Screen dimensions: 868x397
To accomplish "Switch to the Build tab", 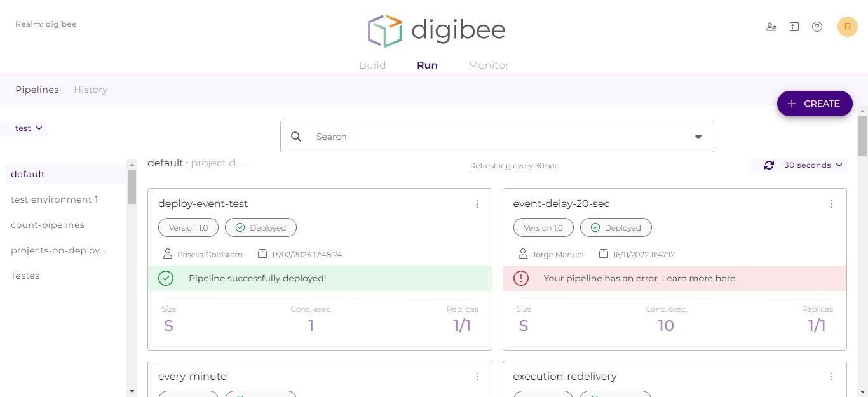I will 372,65.
